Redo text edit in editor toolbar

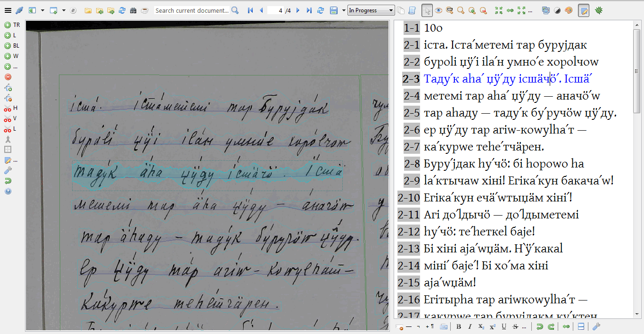coord(551,326)
